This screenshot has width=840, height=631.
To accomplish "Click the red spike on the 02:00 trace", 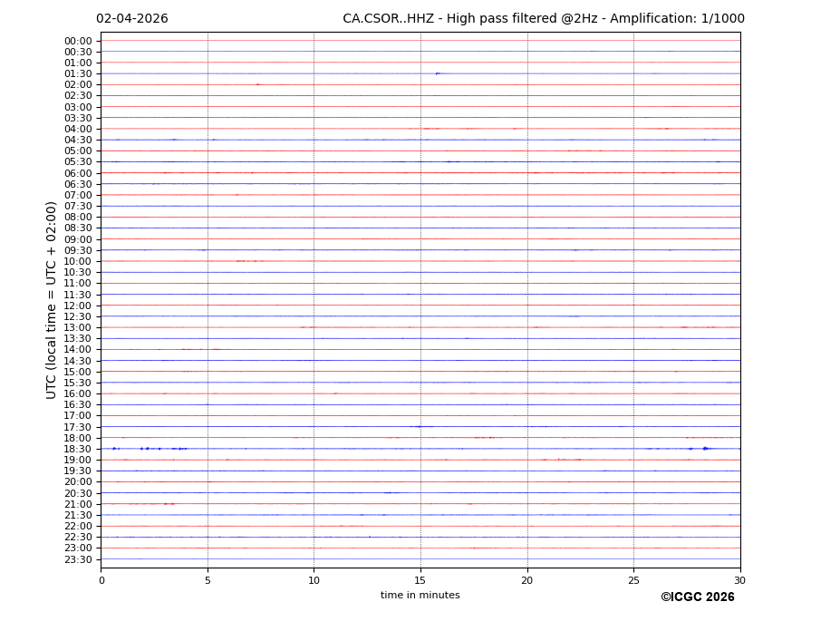I will click(258, 84).
